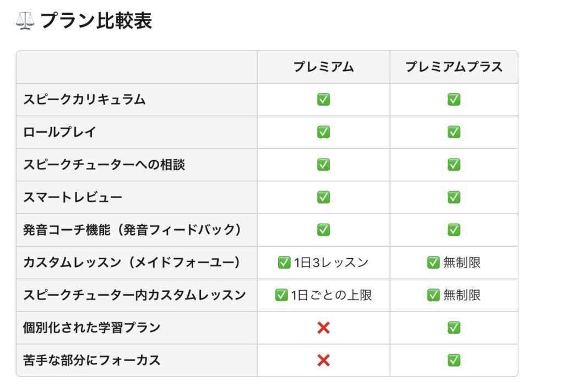Click the プレミアム column header
564x392 pixels.
tap(323, 67)
